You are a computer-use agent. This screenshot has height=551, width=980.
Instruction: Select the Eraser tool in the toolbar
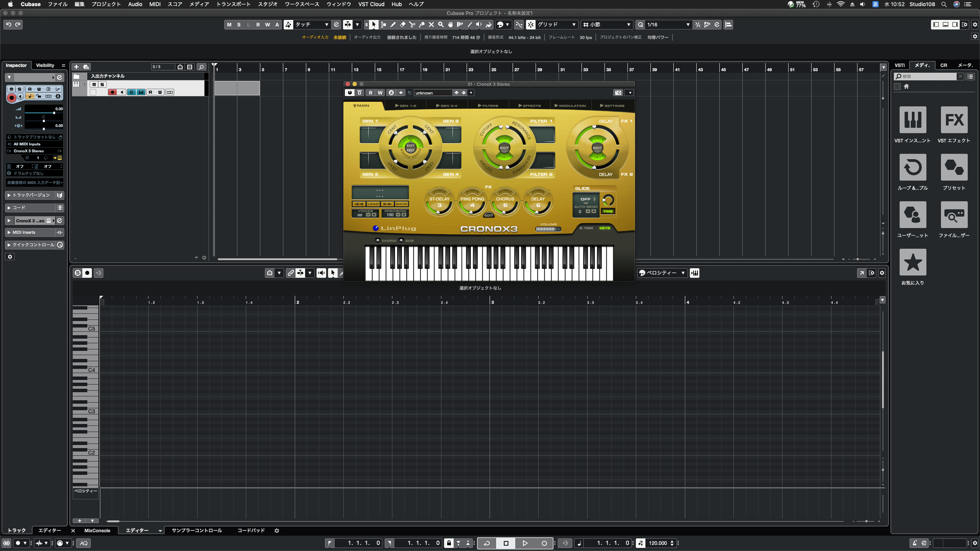pyautogui.click(x=402, y=24)
